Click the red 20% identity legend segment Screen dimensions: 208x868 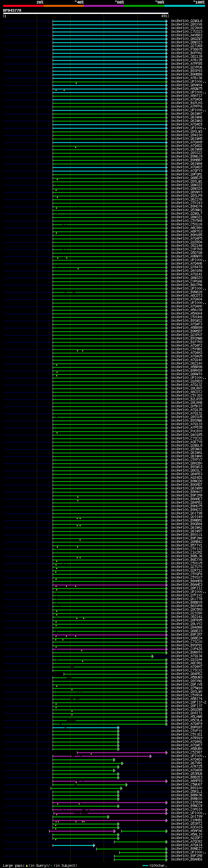(x=23, y=6)
